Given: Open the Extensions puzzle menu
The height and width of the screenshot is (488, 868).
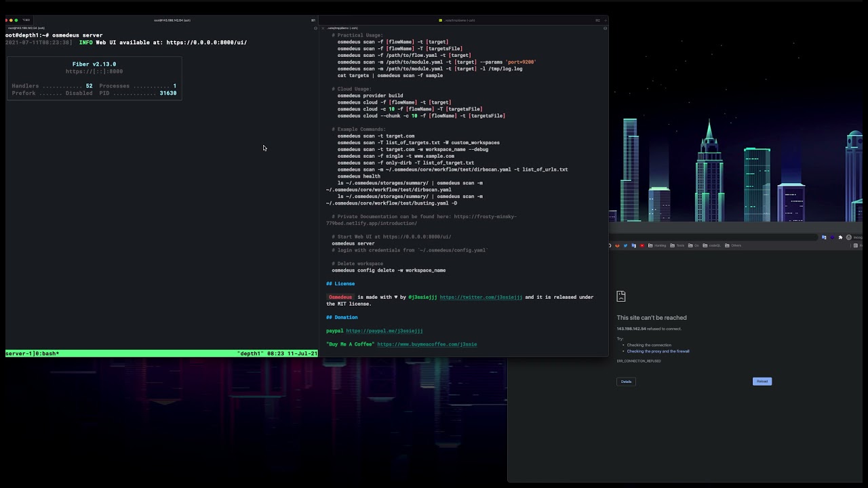Looking at the screenshot, I should [x=840, y=237].
